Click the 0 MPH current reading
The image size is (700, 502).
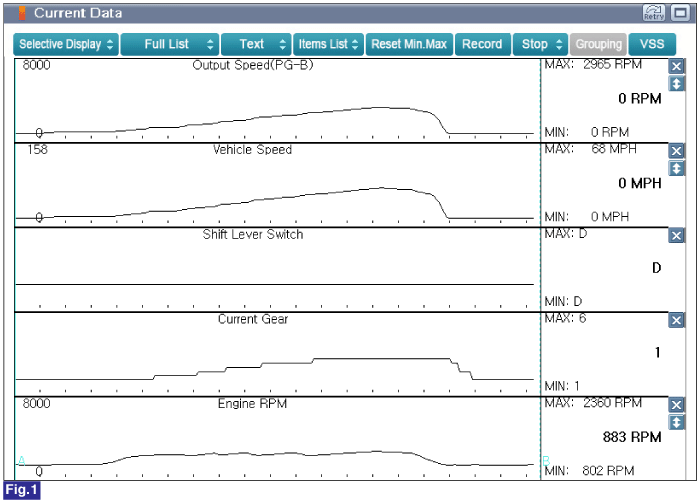point(639,183)
